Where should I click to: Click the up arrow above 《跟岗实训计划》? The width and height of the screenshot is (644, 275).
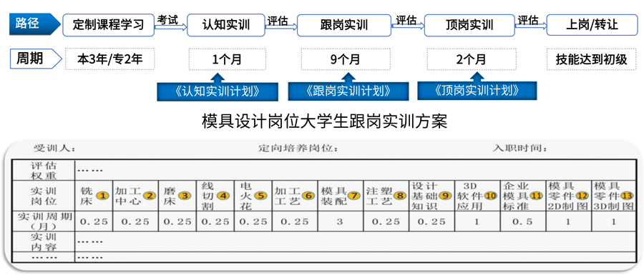tap(348, 77)
